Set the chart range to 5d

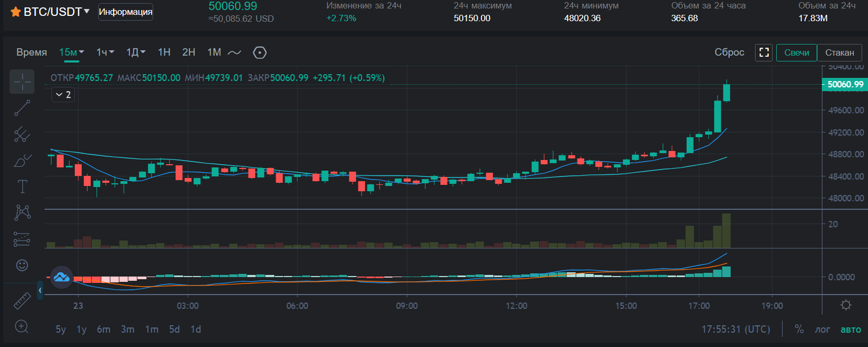point(174,329)
